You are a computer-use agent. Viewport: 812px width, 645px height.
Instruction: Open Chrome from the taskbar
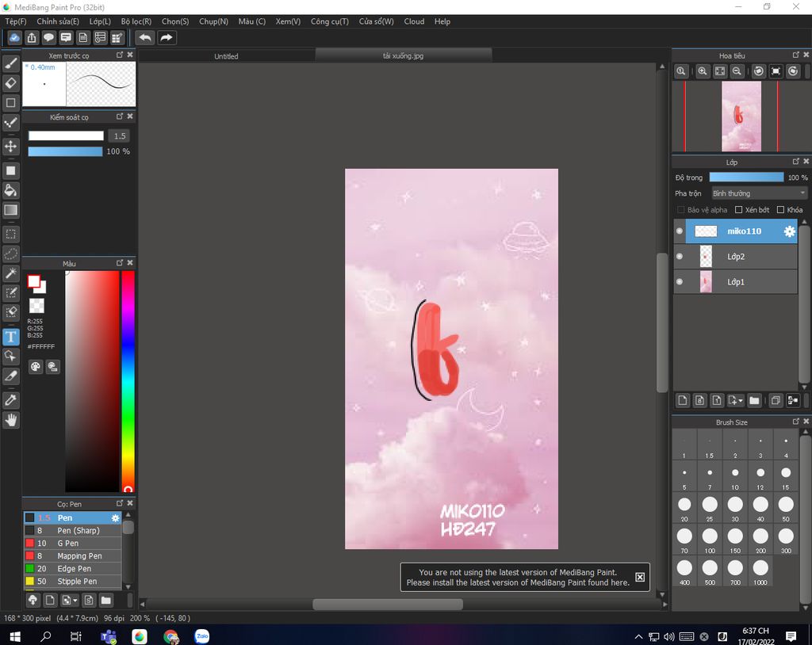(171, 636)
